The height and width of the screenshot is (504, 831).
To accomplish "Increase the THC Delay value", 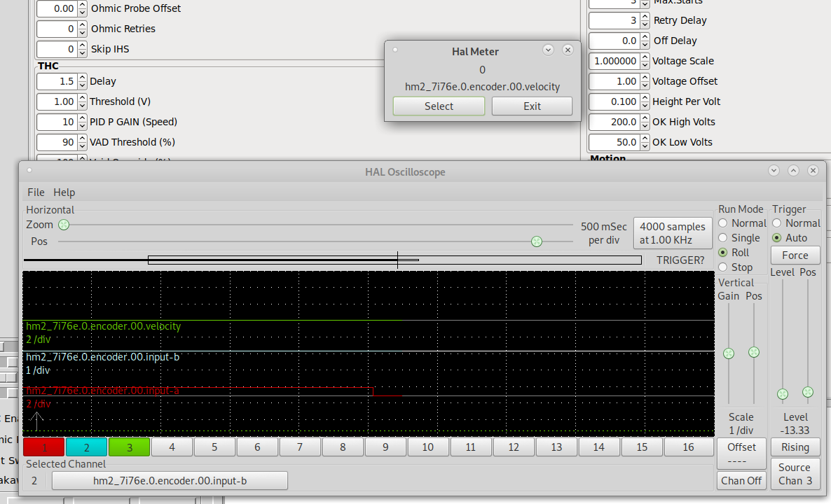I will coord(83,78).
